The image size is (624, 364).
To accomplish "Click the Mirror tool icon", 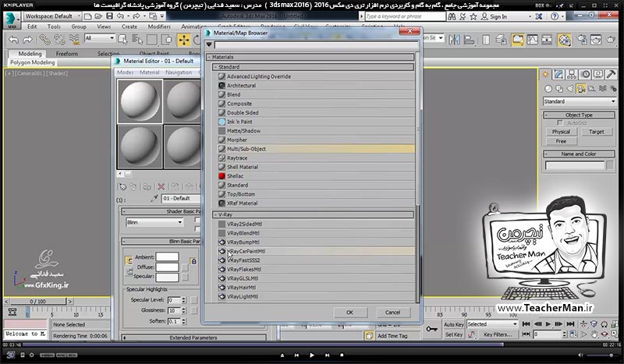I will [x=454, y=40].
